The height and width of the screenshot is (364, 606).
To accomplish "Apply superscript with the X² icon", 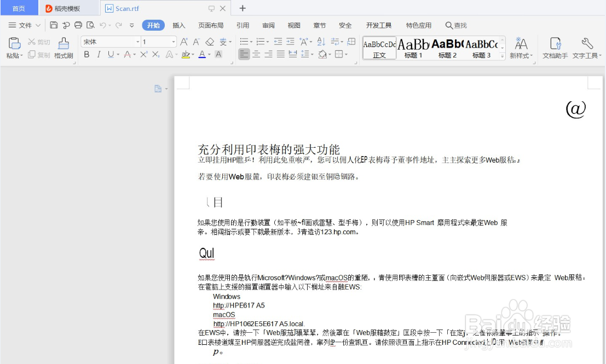I will (143, 55).
